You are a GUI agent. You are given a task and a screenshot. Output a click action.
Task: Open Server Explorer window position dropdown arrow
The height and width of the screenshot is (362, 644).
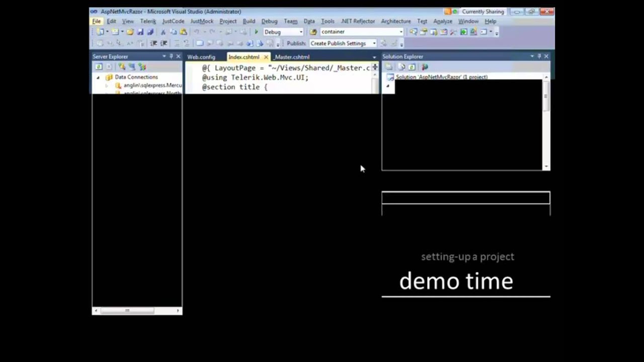pos(164,56)
